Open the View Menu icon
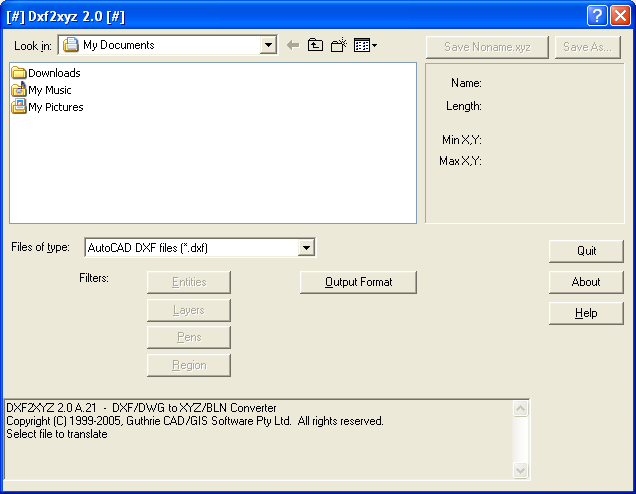 (x=365, y=45)
